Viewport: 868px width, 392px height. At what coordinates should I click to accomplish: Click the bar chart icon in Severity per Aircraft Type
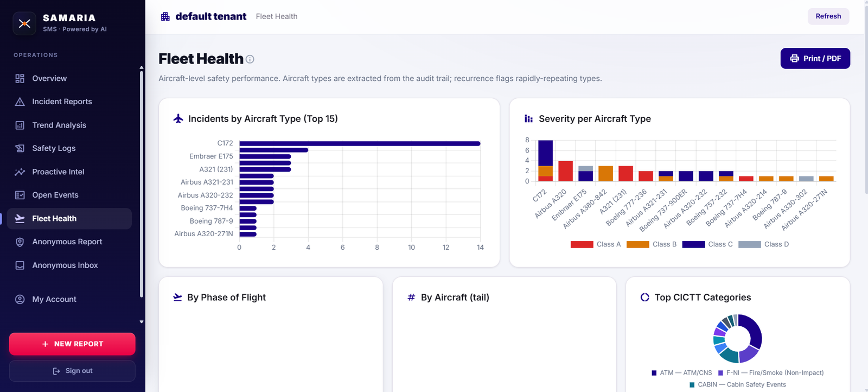[x=528, y=118]
